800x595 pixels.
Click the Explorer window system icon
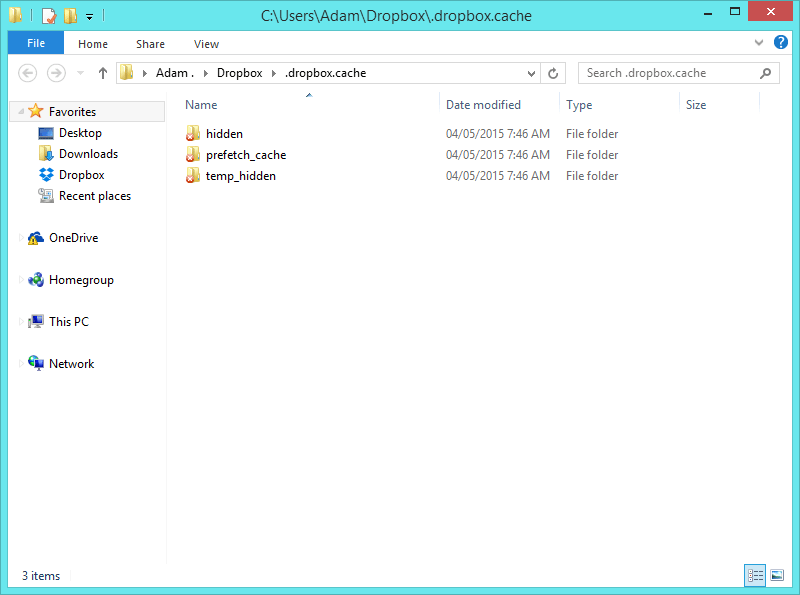point(15,15)
